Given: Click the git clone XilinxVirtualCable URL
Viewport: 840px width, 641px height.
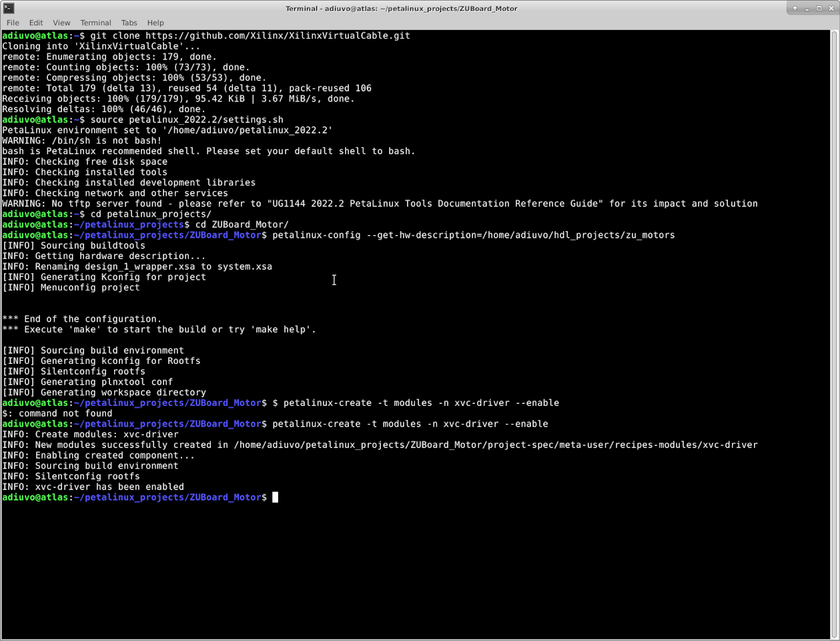Looking at the screenshot, I should click(x=278, y=35).
